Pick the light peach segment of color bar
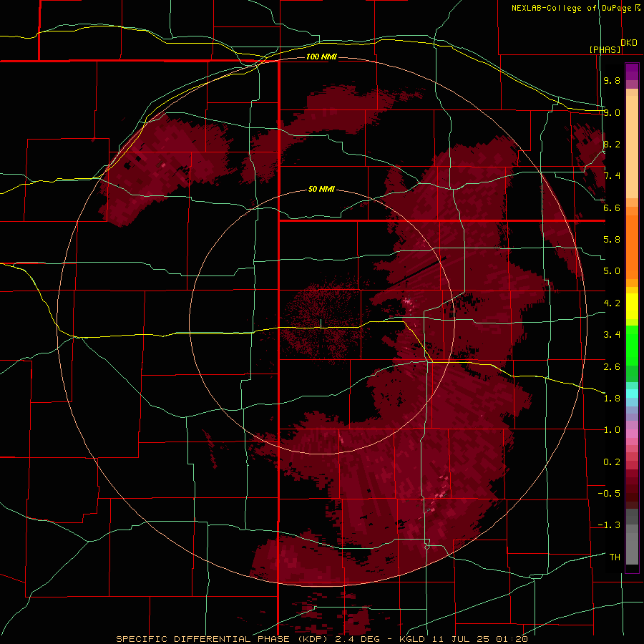Image resolution: width=644 pixels, height=644 pixels. click(x=632, y=147)
